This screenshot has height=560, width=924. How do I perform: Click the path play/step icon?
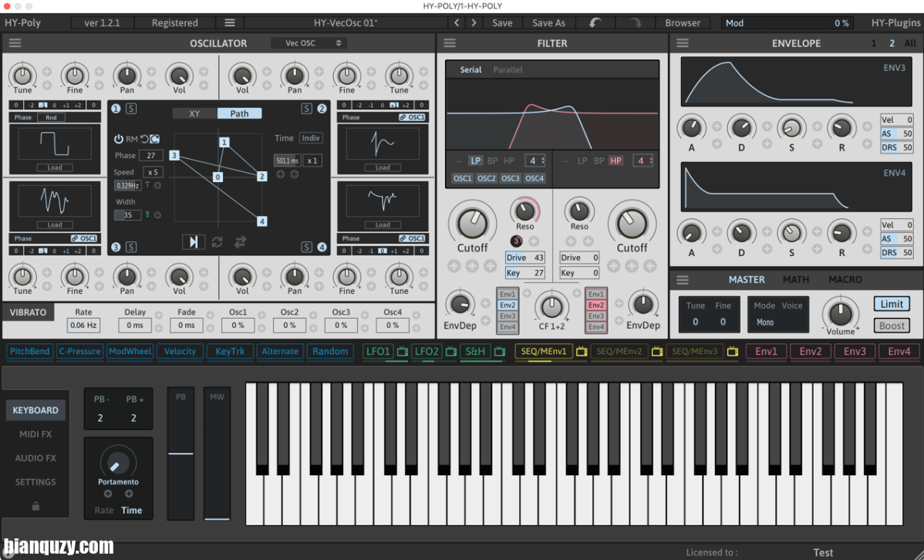(x=193, y=242)
